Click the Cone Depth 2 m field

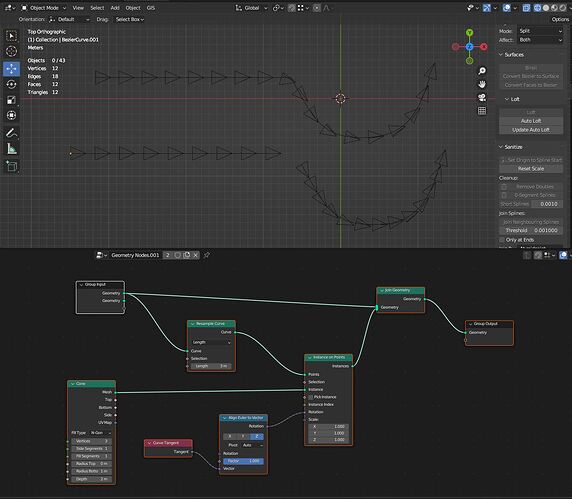(92, 479)
